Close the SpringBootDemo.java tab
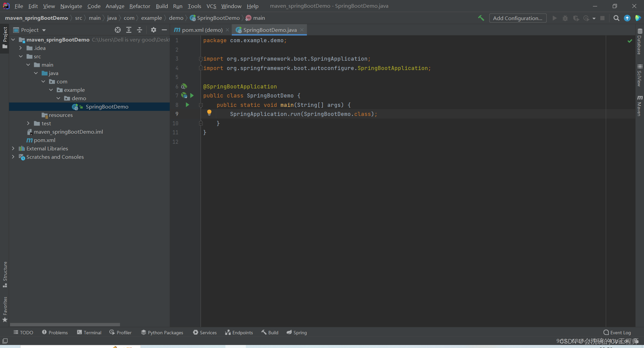This screenshot has height=348, width=644. click(x=302, y=30)
